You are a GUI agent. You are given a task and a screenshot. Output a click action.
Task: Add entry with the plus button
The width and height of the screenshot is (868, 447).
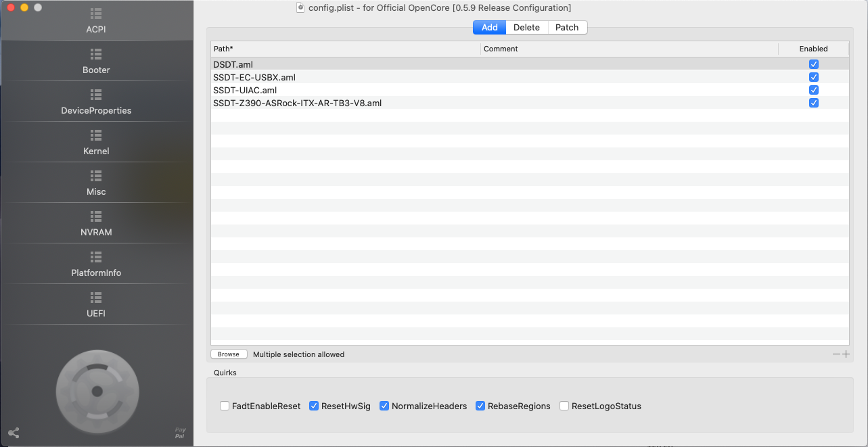[x=846, y=354]
